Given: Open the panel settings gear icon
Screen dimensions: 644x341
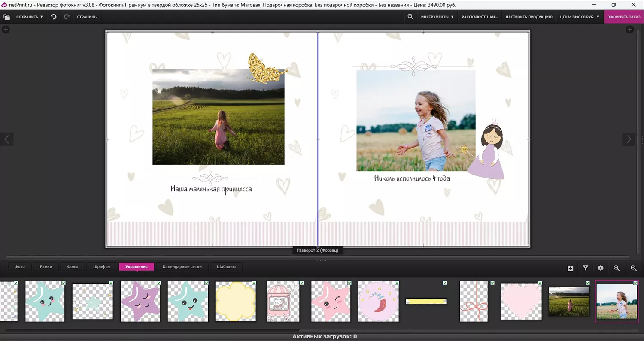Looking at the screenshot, I should coord(601,268).
